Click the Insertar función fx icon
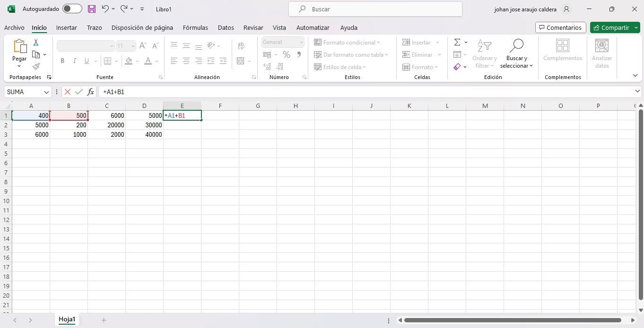This screenshot has height=328, width=644. 90,92
